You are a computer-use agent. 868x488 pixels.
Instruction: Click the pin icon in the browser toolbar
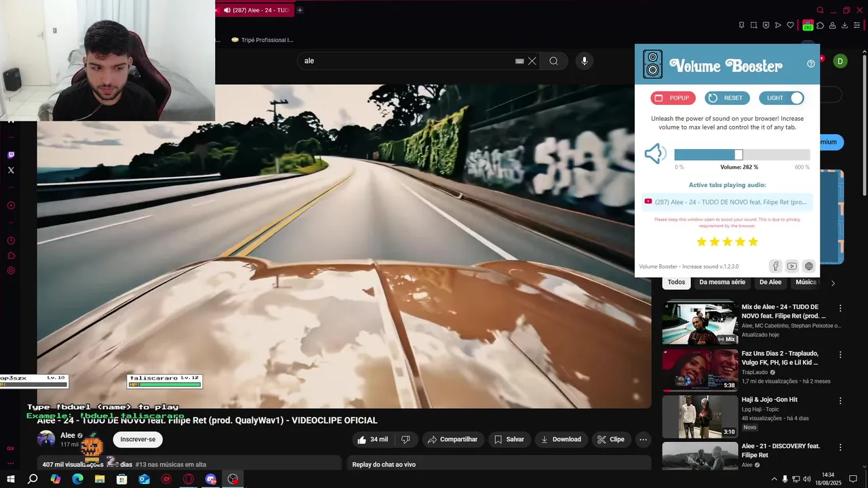[x=741, y=25]
